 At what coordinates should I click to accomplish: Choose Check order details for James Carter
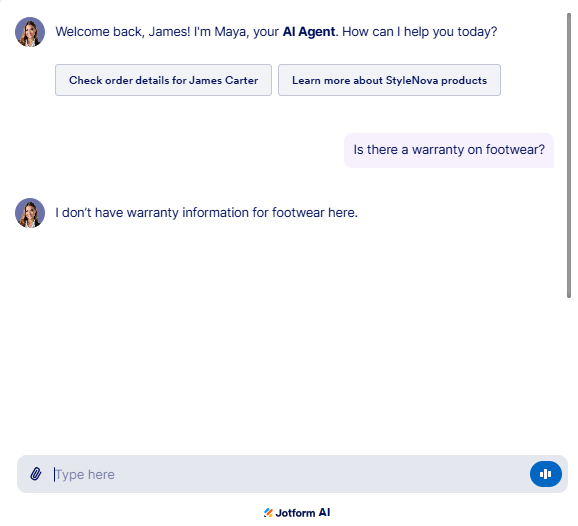[163, 80]
